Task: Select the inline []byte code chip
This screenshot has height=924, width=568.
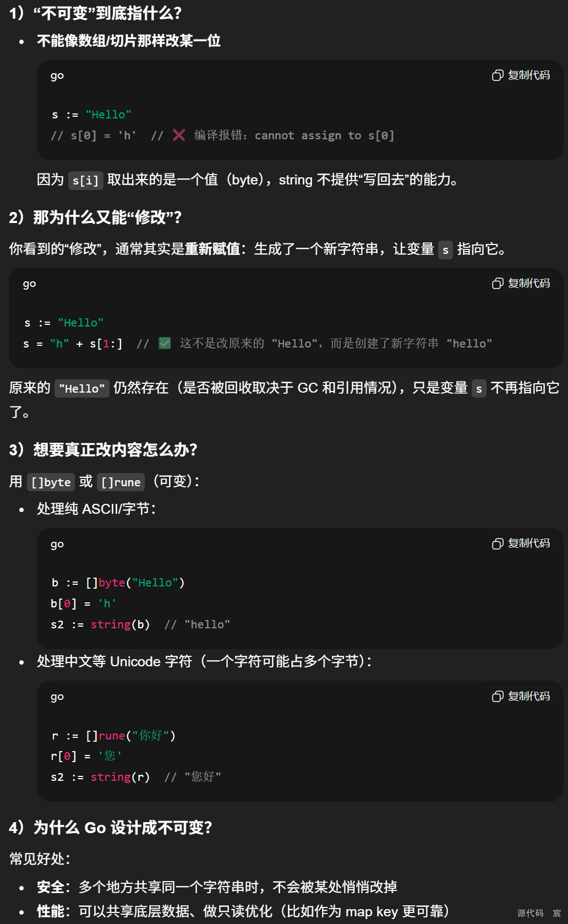Action: point(50,482)
